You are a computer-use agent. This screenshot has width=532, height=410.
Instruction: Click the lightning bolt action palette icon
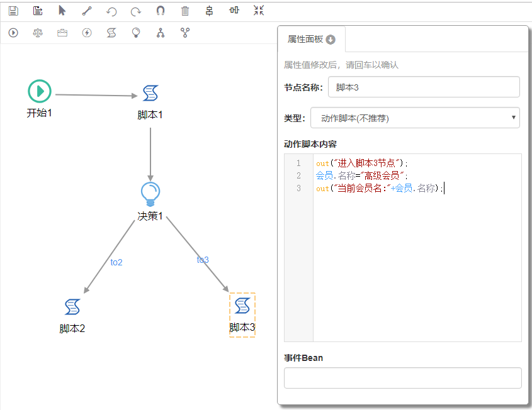pyautogui.click(x=87, y=33)
